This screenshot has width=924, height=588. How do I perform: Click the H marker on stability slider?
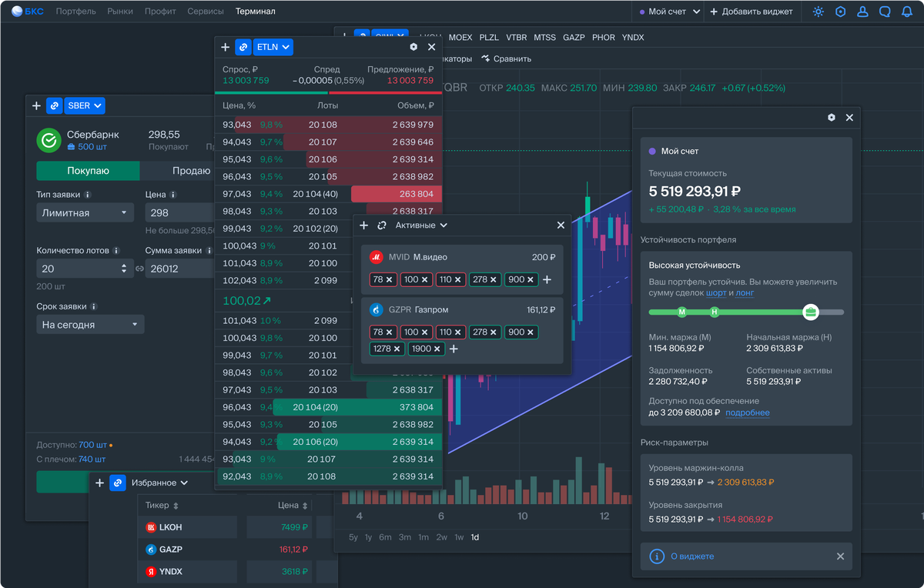click(x=714, y=312)
